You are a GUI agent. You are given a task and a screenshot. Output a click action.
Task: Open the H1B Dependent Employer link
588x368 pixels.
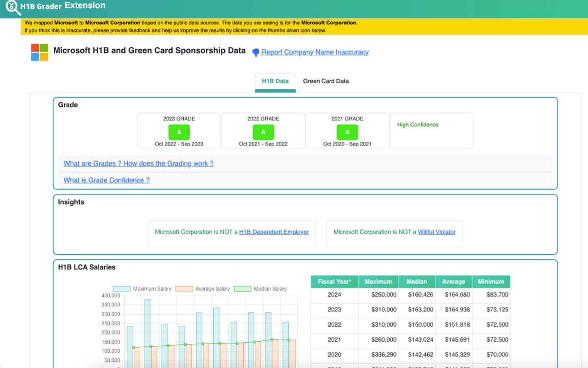(274, 232)
